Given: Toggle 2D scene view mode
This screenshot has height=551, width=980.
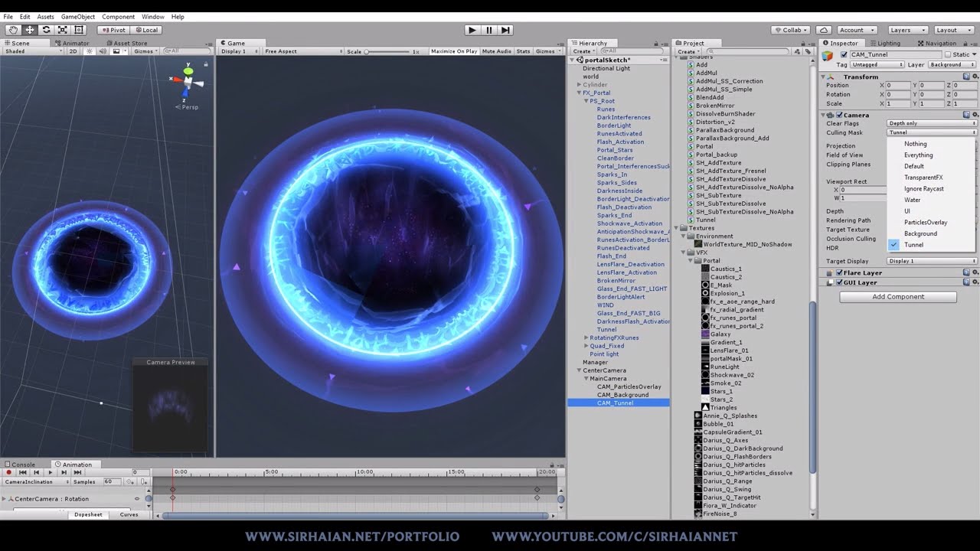Looking at the screenshot, I should click(73, 51).
